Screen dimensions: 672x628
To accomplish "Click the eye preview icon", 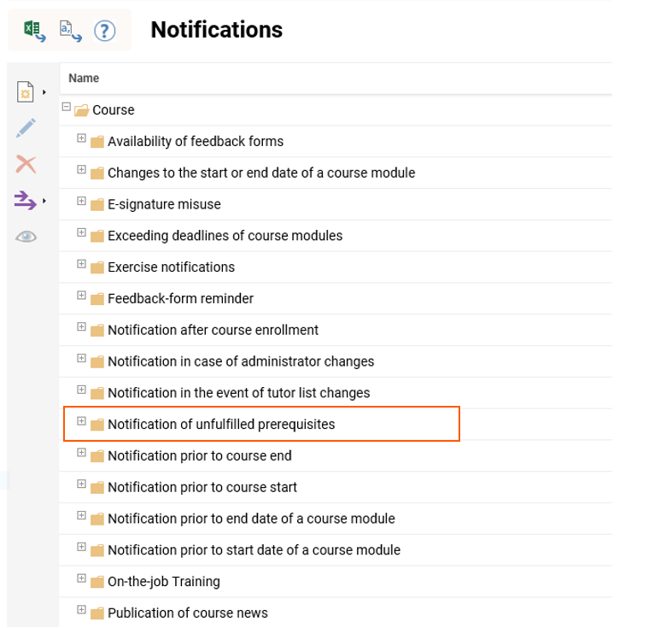I will (x=26, y=237).
